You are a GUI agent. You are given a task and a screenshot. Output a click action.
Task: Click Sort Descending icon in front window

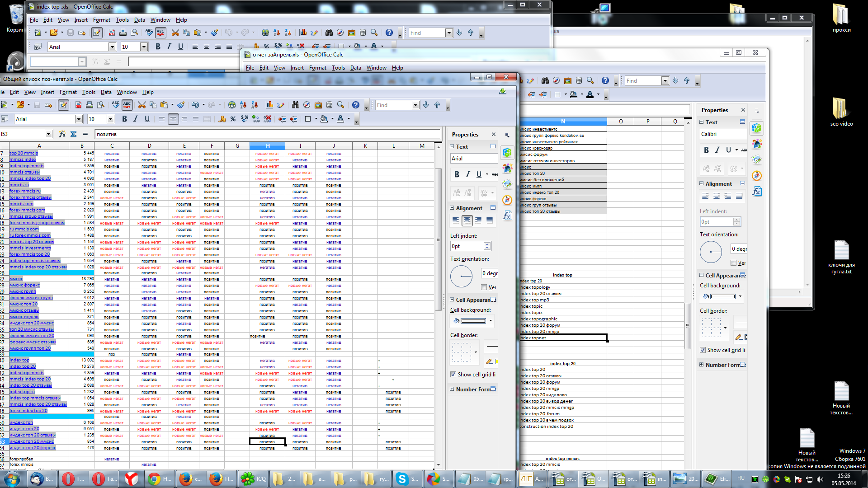point(255,105)
